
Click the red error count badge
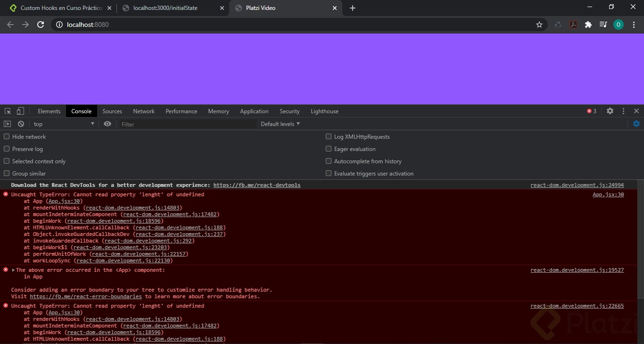(x=592, y=111)
